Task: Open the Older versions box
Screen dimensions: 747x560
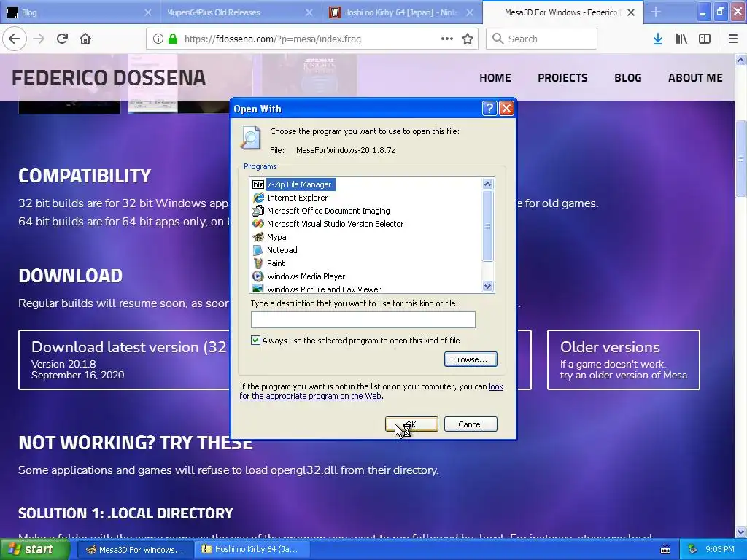Action: pyautogui.click(x=623, y=359)
